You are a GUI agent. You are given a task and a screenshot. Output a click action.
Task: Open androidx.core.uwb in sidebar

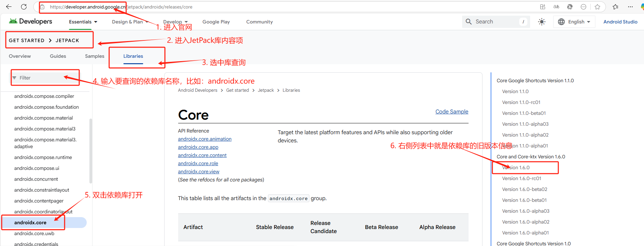(34, 233)
